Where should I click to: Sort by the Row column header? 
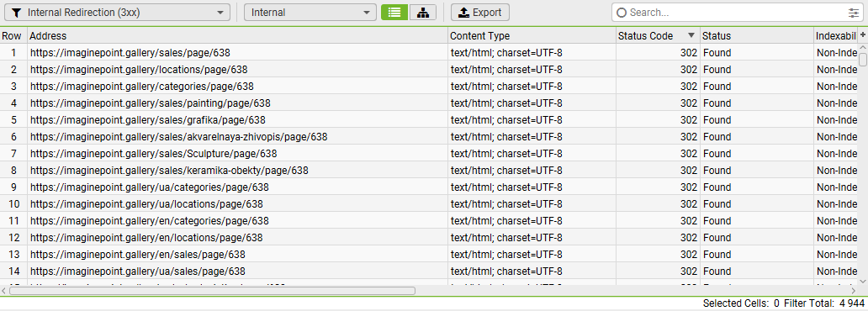[13, 36]
